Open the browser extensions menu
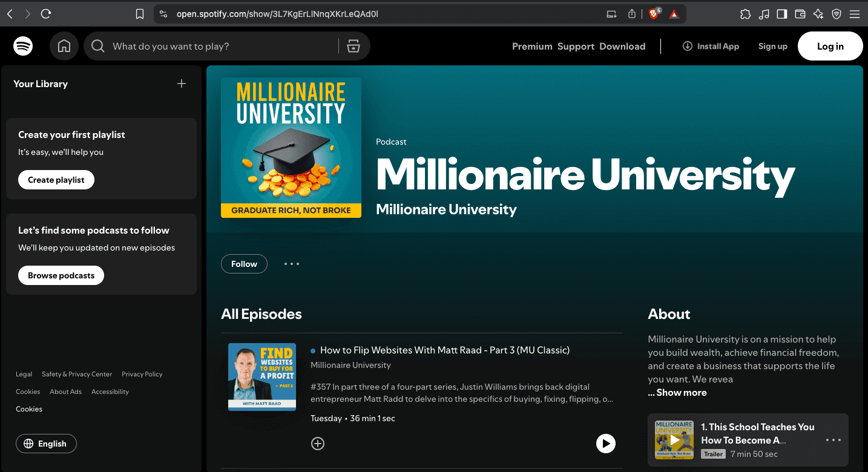The width and height of the screenshot is (868, 472). (x=746, y=14)
